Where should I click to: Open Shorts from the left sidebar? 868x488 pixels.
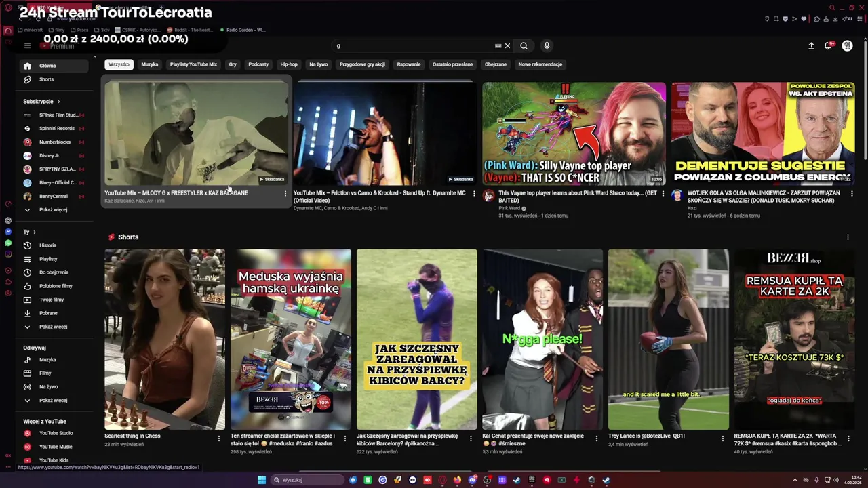(x=54, y=79)
